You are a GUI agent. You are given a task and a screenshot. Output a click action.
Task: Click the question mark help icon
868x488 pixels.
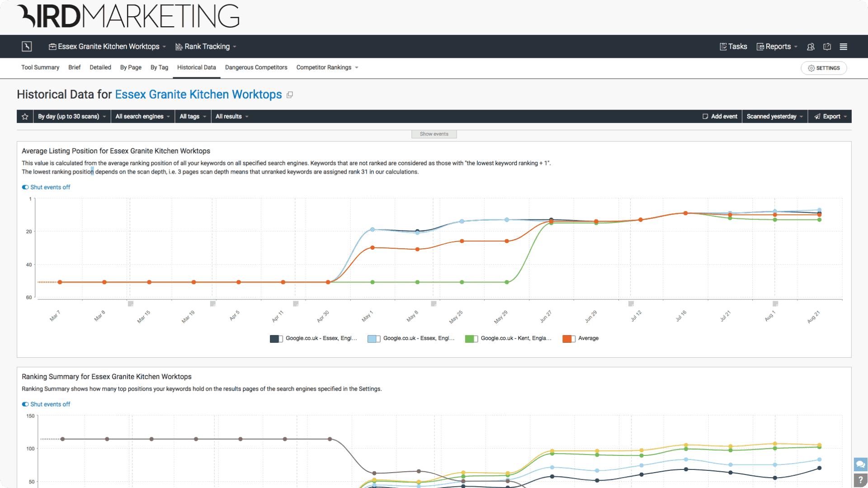(x=860, y=480)
